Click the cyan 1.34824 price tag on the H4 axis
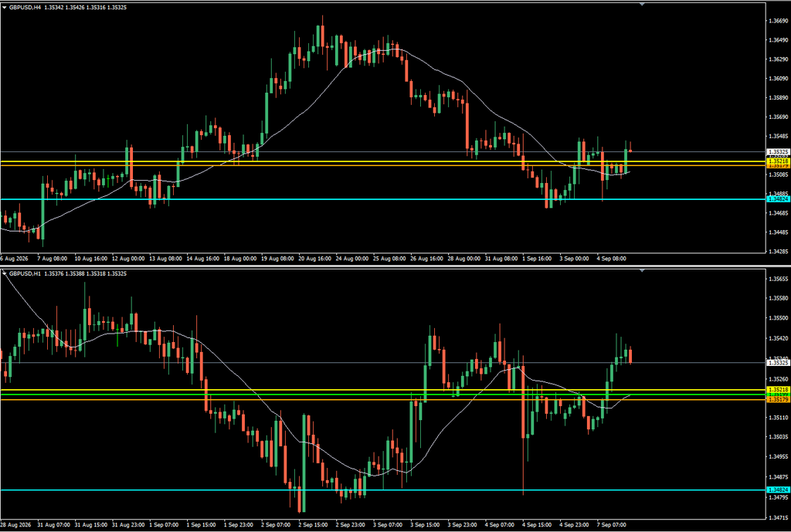 (x=777, y=199)
